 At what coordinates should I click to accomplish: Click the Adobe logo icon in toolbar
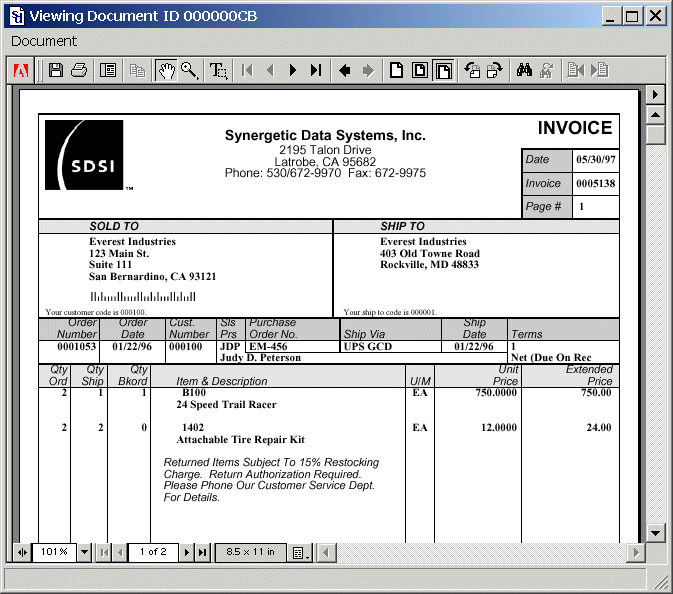(21, 70)
